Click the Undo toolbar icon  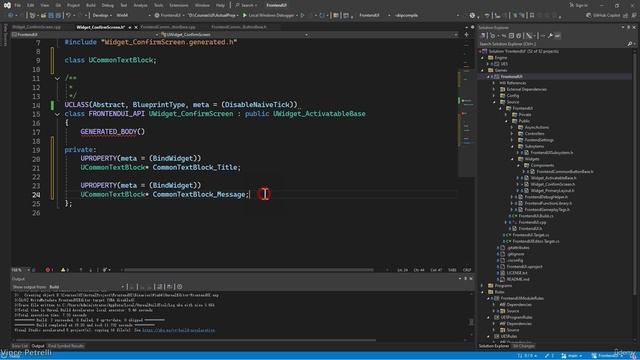click(x=69, y=15)
